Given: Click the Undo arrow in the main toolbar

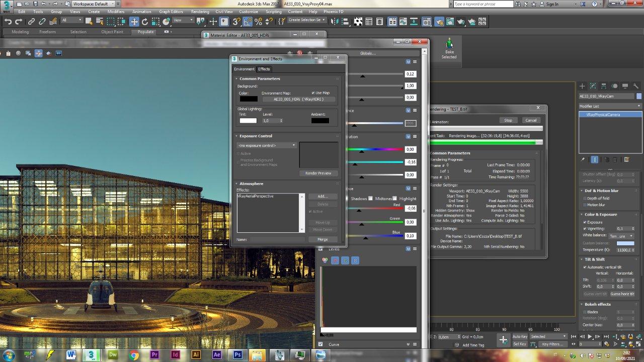Looking at the screenshot, I should coord(8,22).
